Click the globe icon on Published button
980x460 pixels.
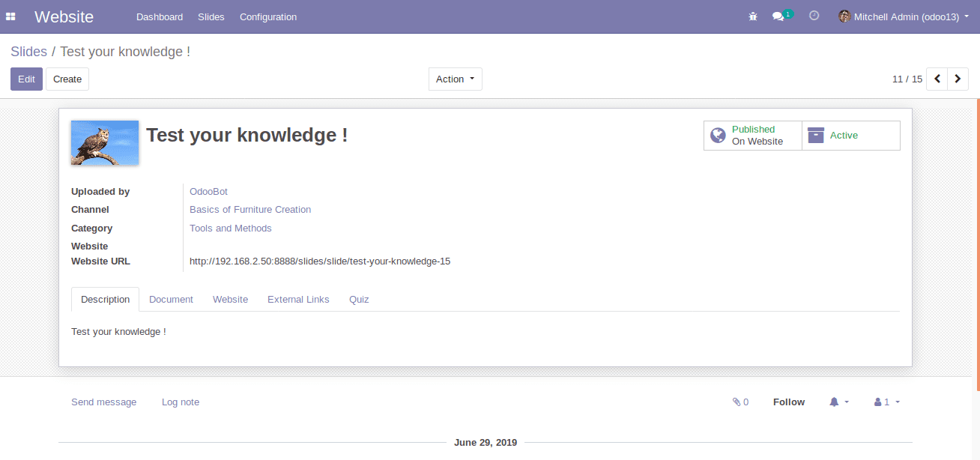click(718, 136)
